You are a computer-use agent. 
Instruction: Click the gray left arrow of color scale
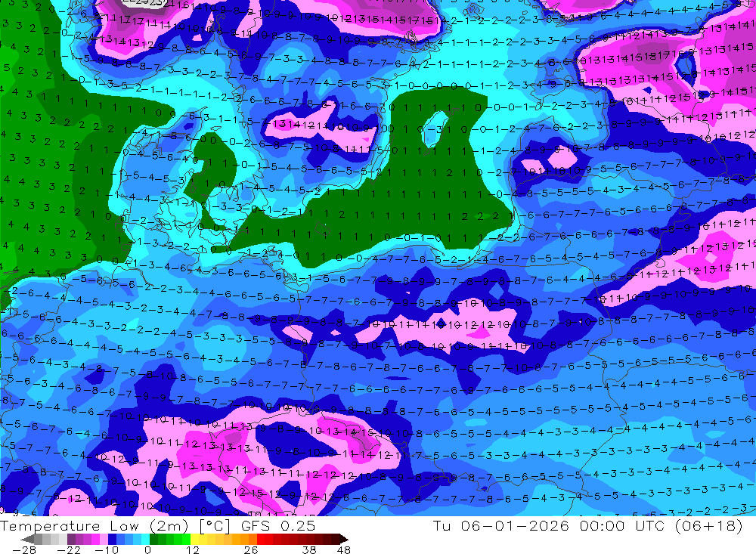(27, 539)
